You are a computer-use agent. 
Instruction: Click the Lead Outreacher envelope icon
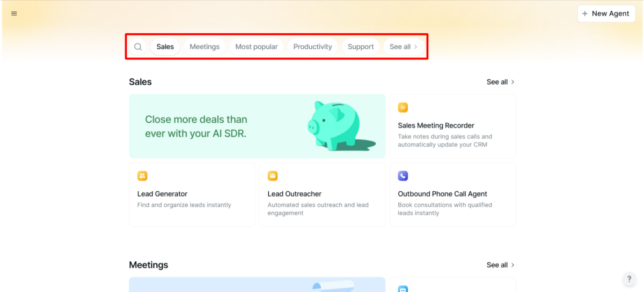pos(273,176)
